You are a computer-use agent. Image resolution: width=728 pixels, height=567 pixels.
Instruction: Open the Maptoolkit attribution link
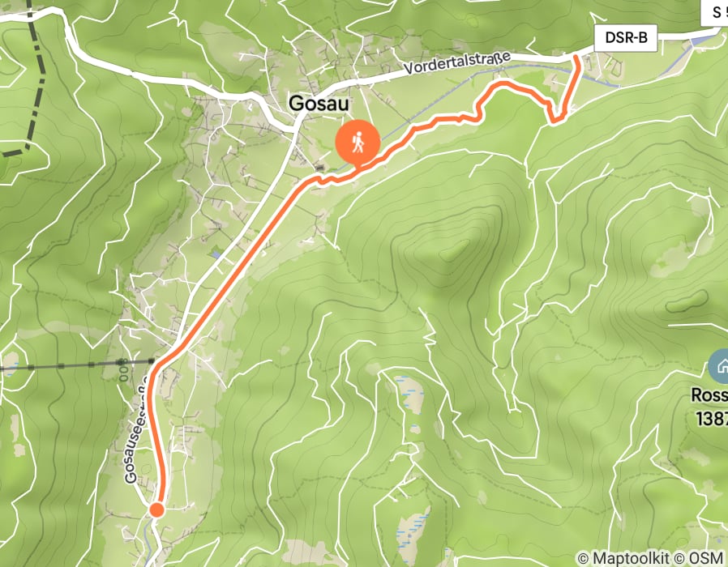coord(623,558)
